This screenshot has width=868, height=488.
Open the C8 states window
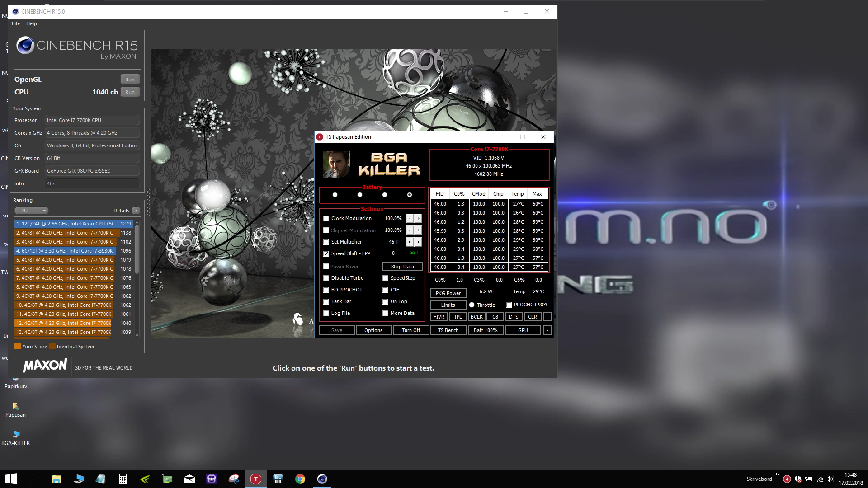(x=495, y=317)
